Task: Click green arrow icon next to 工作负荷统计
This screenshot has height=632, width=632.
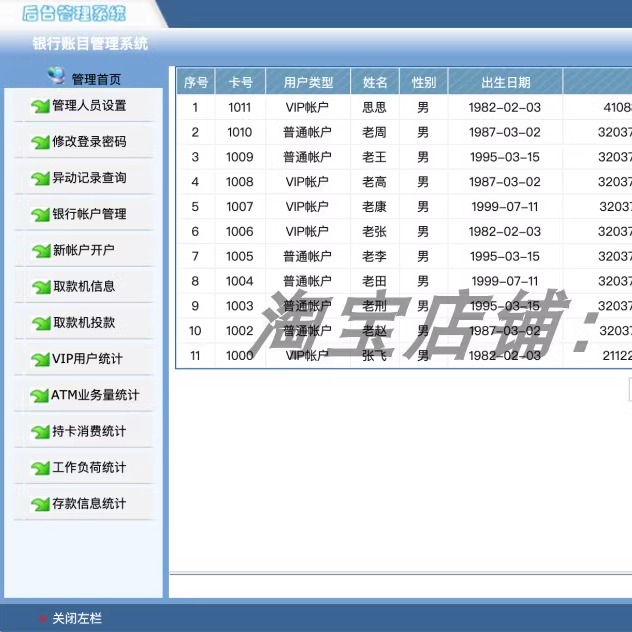Action: (40, 468)
